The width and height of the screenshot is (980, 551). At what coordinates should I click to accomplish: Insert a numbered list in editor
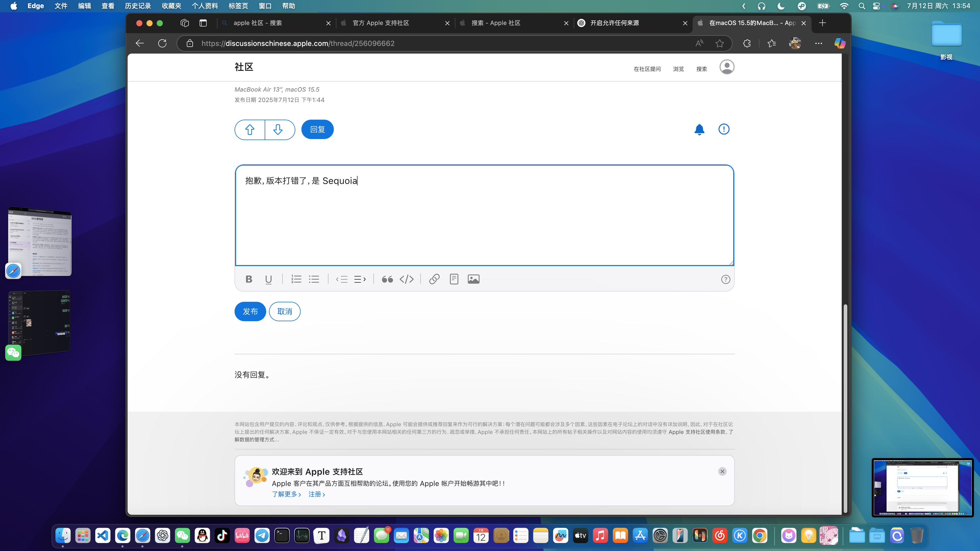296,279
